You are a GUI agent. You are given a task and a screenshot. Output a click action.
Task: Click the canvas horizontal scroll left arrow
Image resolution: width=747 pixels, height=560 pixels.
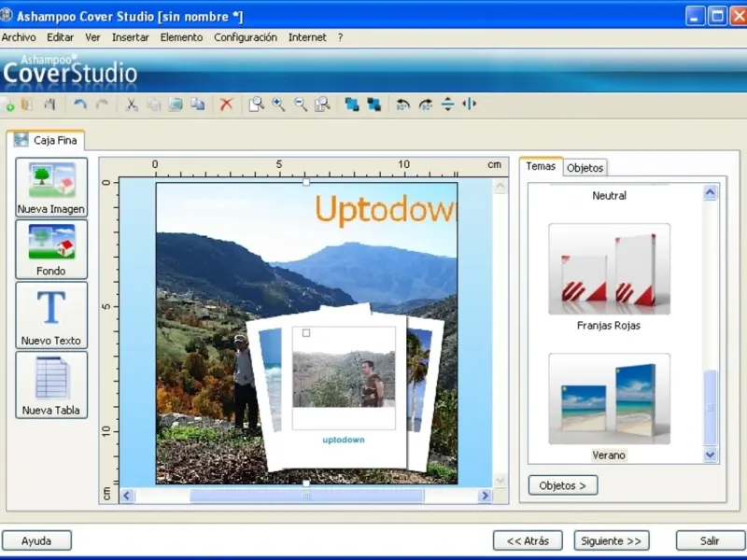click(127, 496)
